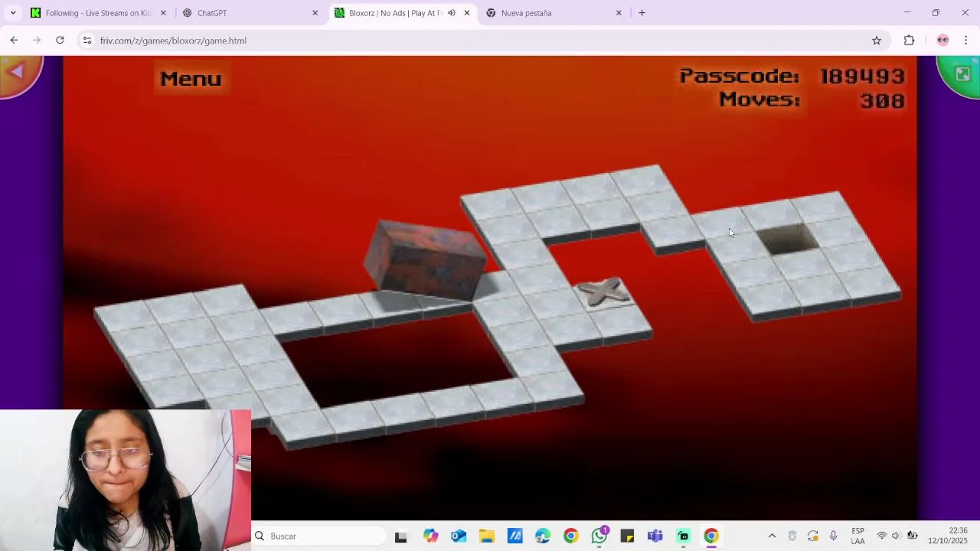Show hidden system tray icons

tap(772, 536)
